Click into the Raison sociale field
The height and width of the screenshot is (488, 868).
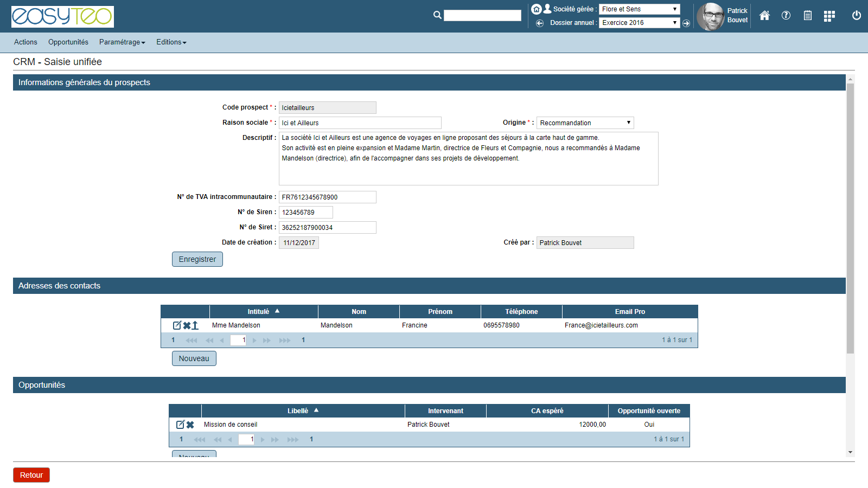click(360, 123)
